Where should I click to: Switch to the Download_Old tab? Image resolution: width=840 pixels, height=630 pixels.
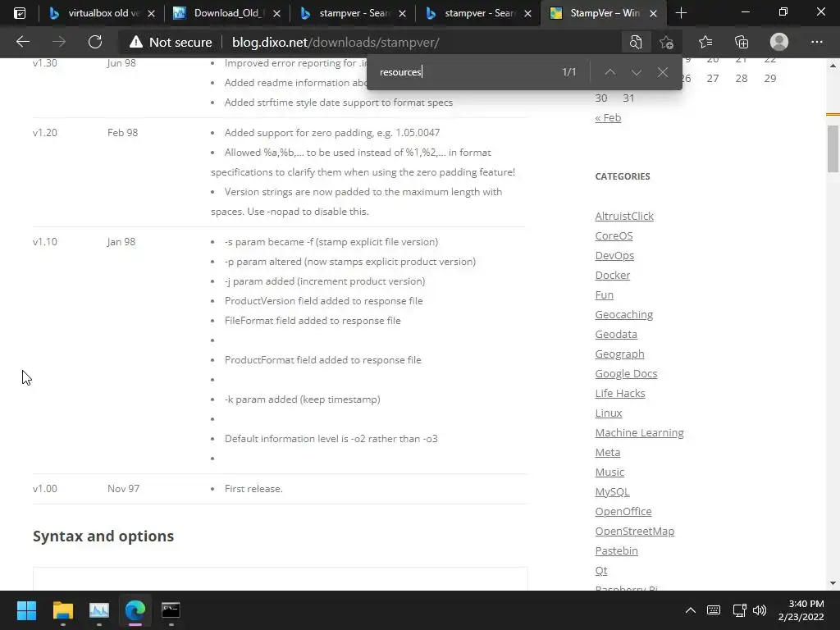(226, 13)
